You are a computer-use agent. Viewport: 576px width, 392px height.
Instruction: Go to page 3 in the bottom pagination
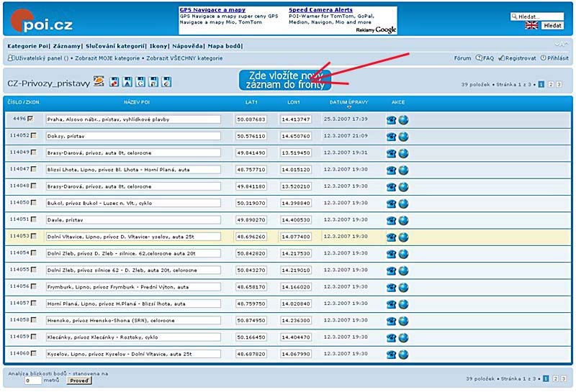(x=564, y=378)
